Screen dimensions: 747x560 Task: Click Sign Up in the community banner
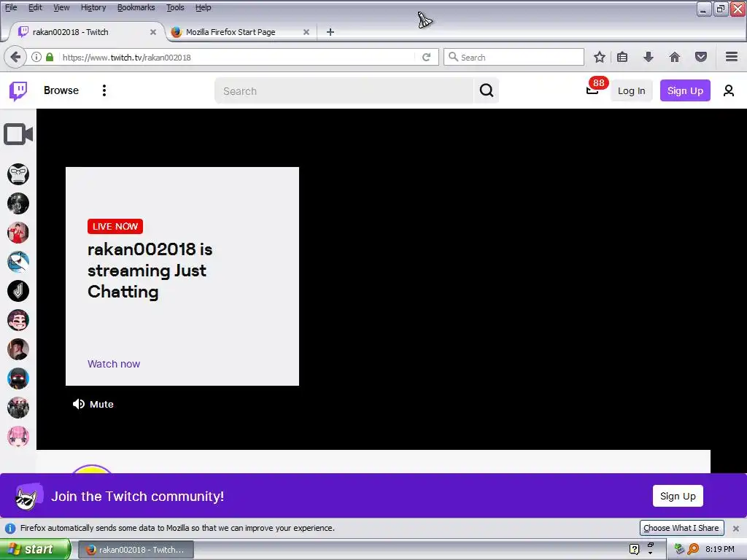[x=678, y=496]
